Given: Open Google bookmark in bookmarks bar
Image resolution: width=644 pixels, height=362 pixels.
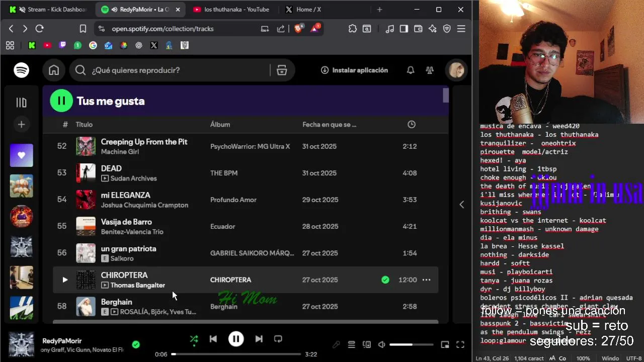Looking at the screenshot, I should coord(93,45).
